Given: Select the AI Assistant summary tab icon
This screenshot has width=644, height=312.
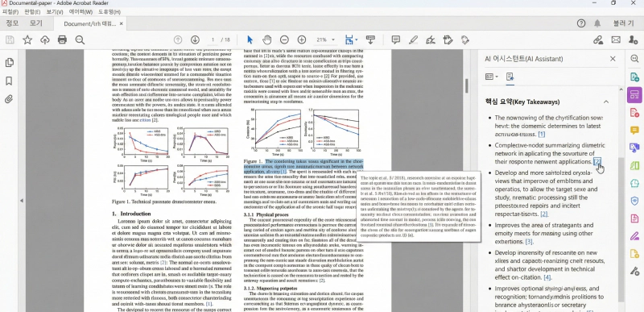Looking at the screenshot, I should (510, 77).
